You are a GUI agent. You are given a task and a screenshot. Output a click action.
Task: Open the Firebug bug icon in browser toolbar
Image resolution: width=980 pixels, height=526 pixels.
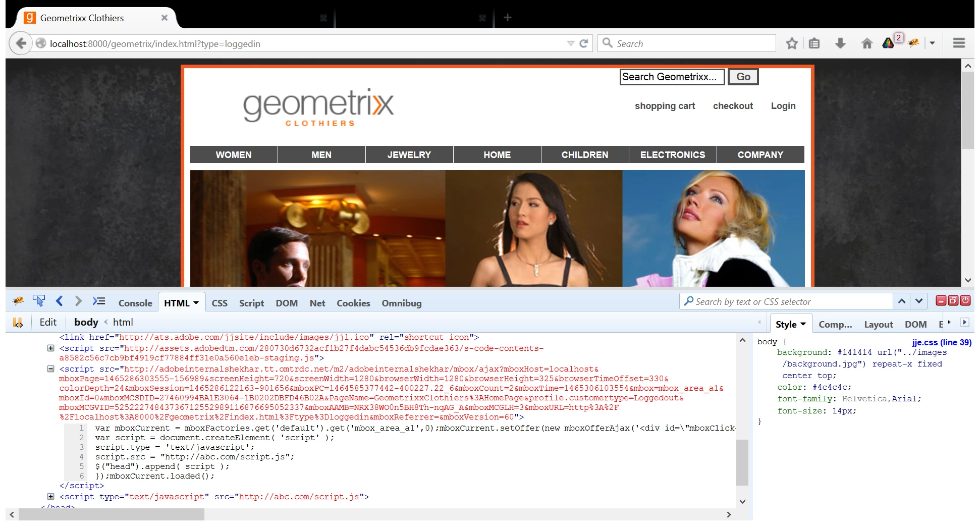[913, 43]
